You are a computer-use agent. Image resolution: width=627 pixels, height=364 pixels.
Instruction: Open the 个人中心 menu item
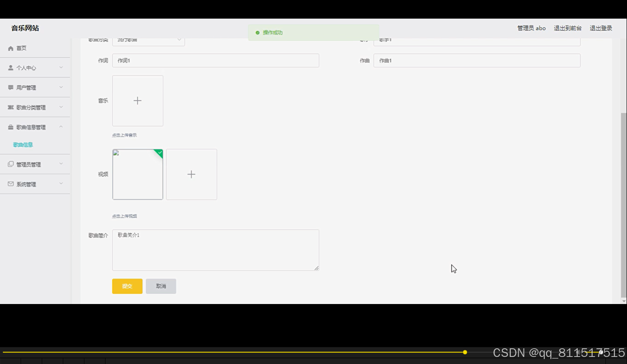coord(35,68)
